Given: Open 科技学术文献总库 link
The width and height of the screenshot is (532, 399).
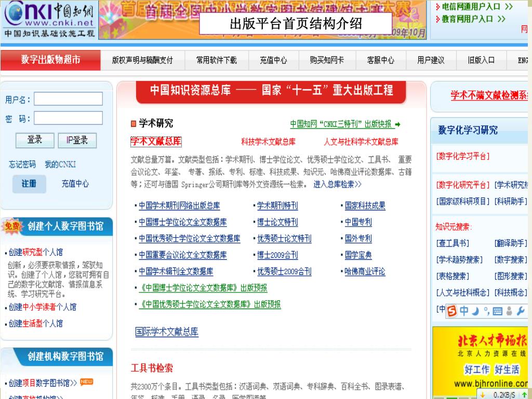Looking at the screenshot, I should (x=268, y=142).
